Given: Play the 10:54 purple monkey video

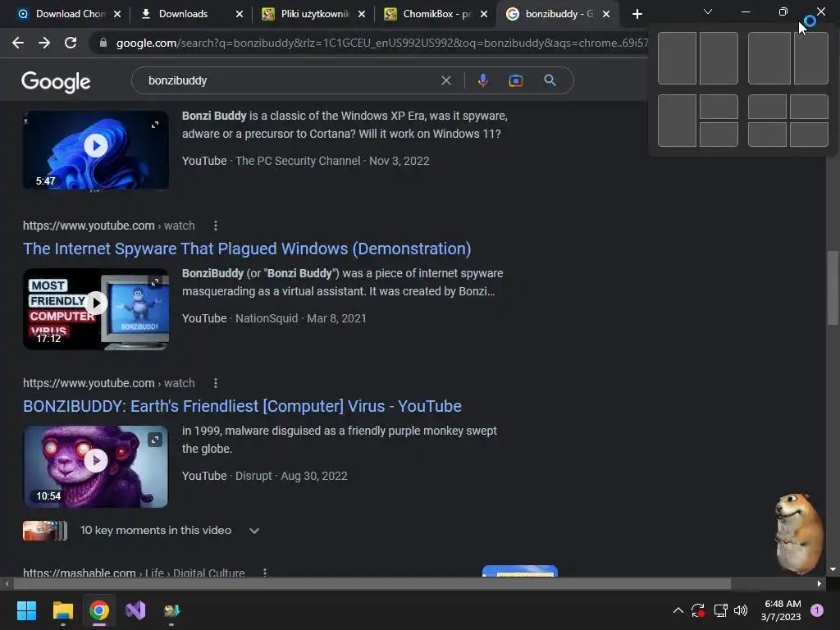Looking at the screenshot, I should [x=96, y=461].
